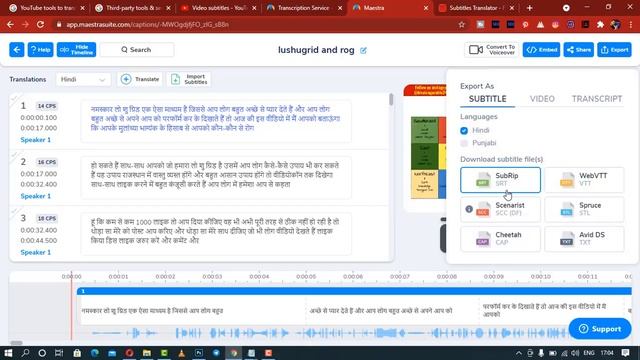The image size is (640, 360).
Task: Switch to Video subtitles YouTube tab
Action: 219,8
